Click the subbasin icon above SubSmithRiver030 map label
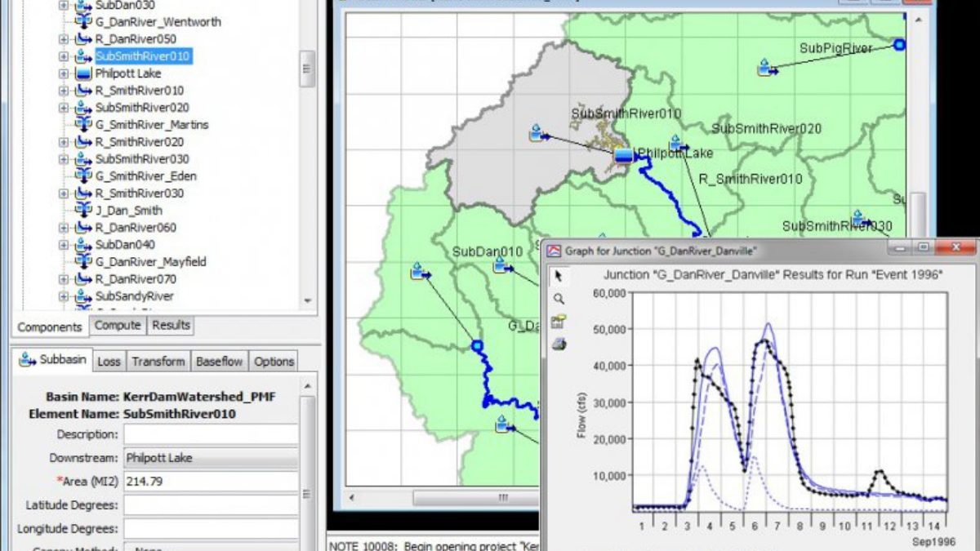Image resolution: width=980 pixels, height=551 pixels. coord(859,218)
